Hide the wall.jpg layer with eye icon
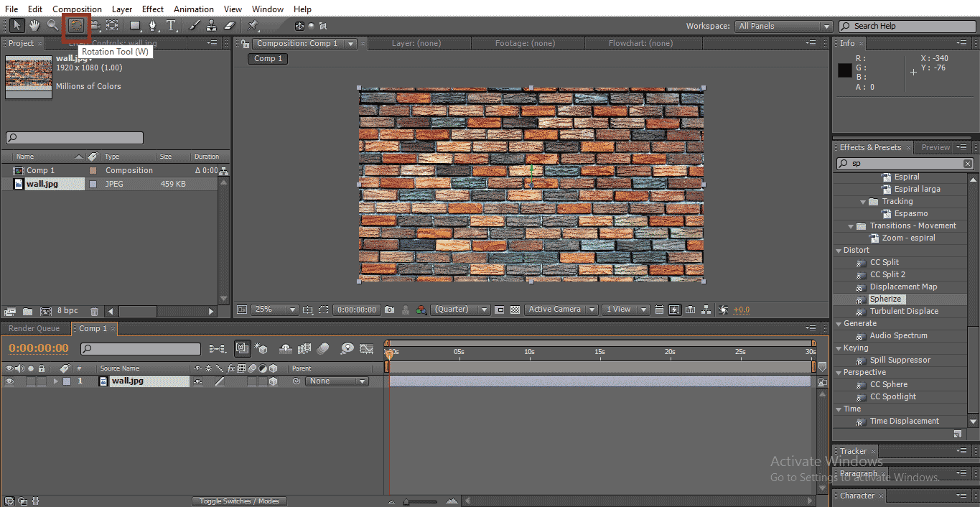980x507 pixels. coord(9,381)
